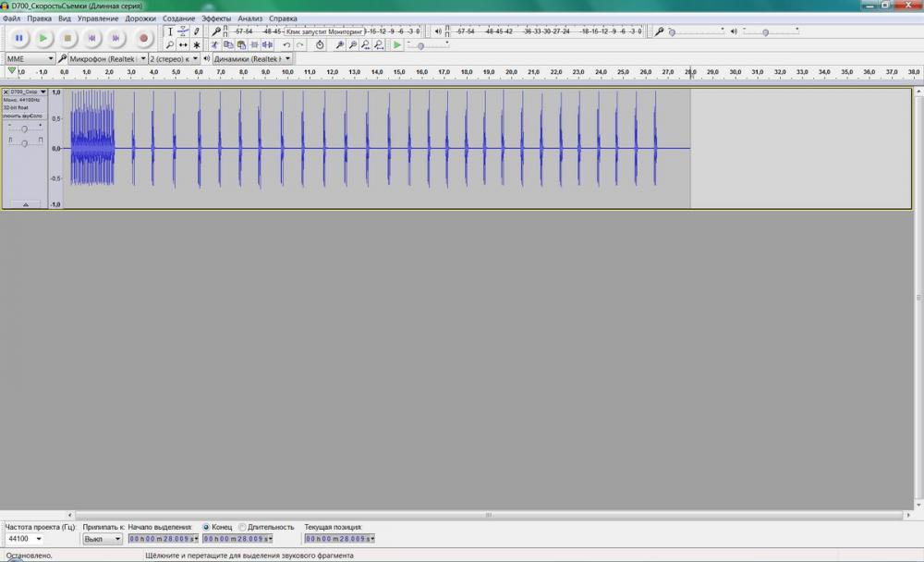
Task: Click the Redo arrow icon
Action: pyautogui.click(x=300, y=44)
